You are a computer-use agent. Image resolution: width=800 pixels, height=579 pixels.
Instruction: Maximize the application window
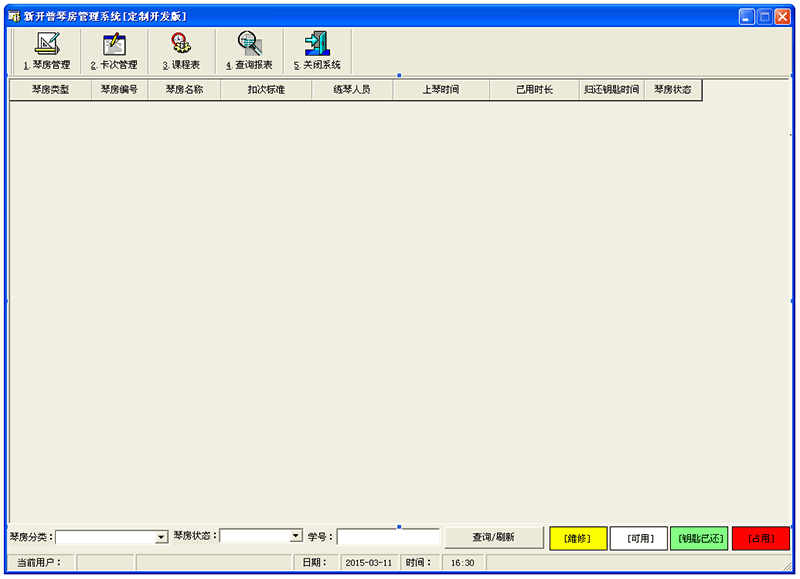(766, 16)
